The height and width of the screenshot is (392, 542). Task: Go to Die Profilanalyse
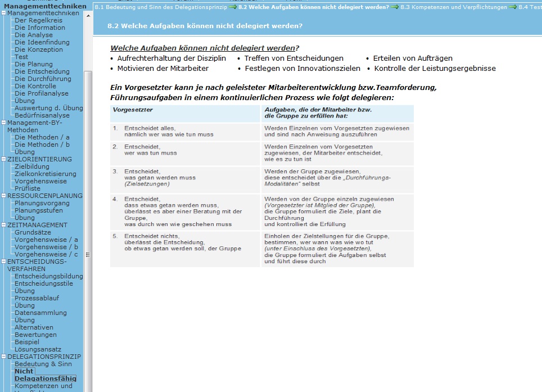point(42,93)
